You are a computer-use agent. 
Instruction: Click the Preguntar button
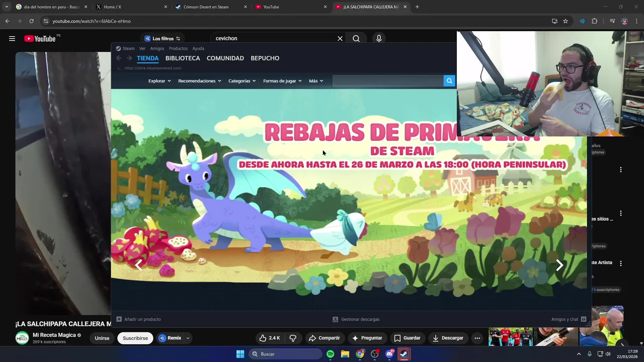[367, 338]
